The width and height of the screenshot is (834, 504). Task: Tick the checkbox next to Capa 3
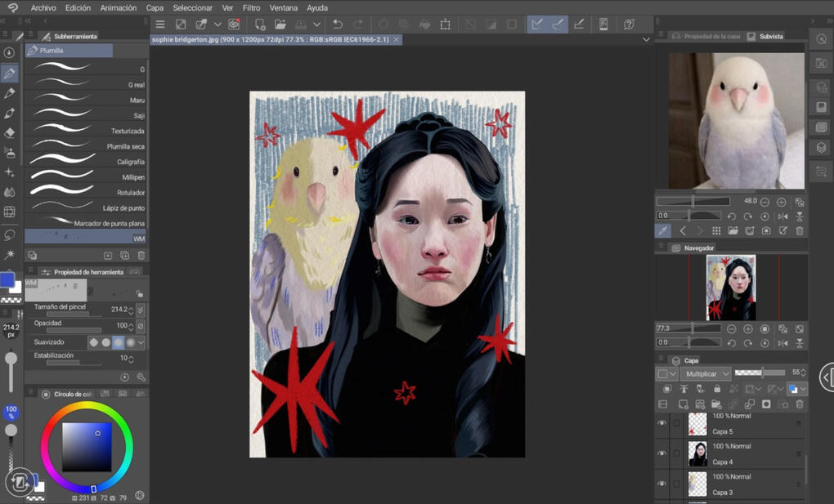pyautogui.click(x=676, y=484)
